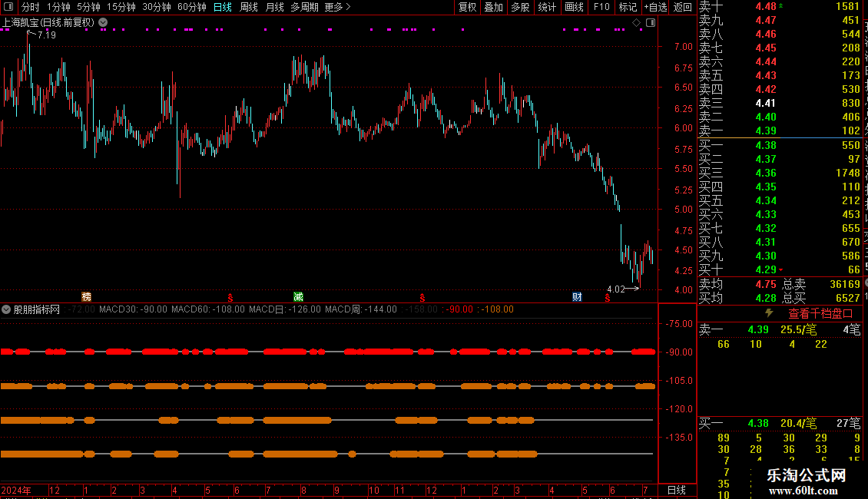
Task: Toggle the split-window icon beside the diamond
Action: pos(651,23)
